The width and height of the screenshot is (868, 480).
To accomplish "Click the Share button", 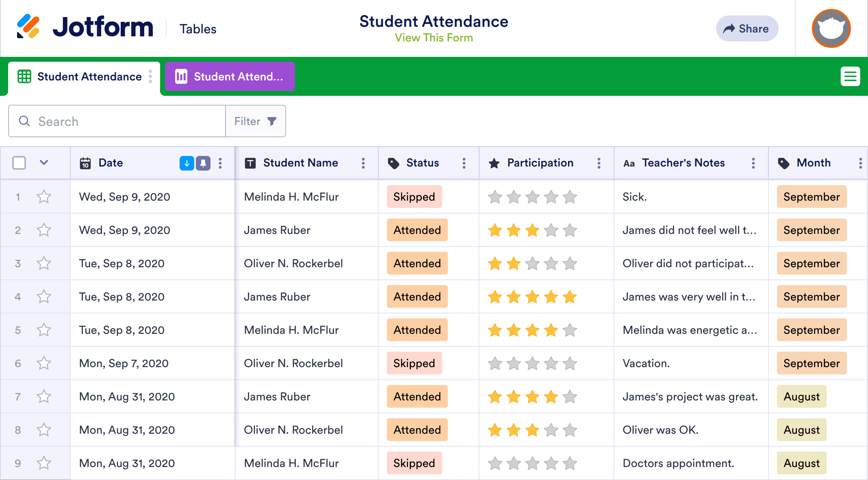I will point(747,28).
